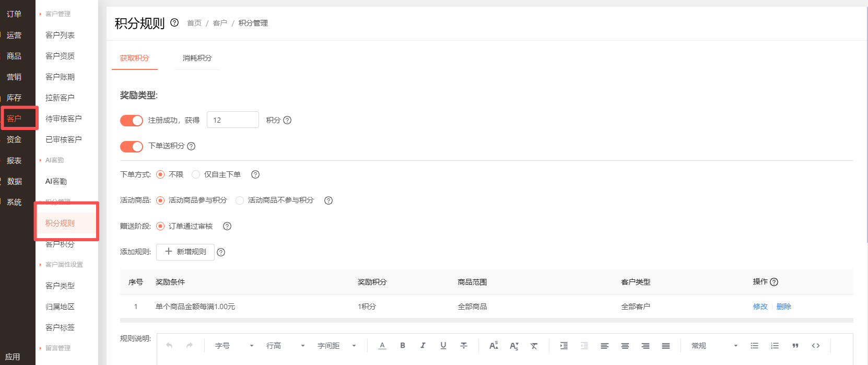Insert an ordered numbered list

[775, 346]
